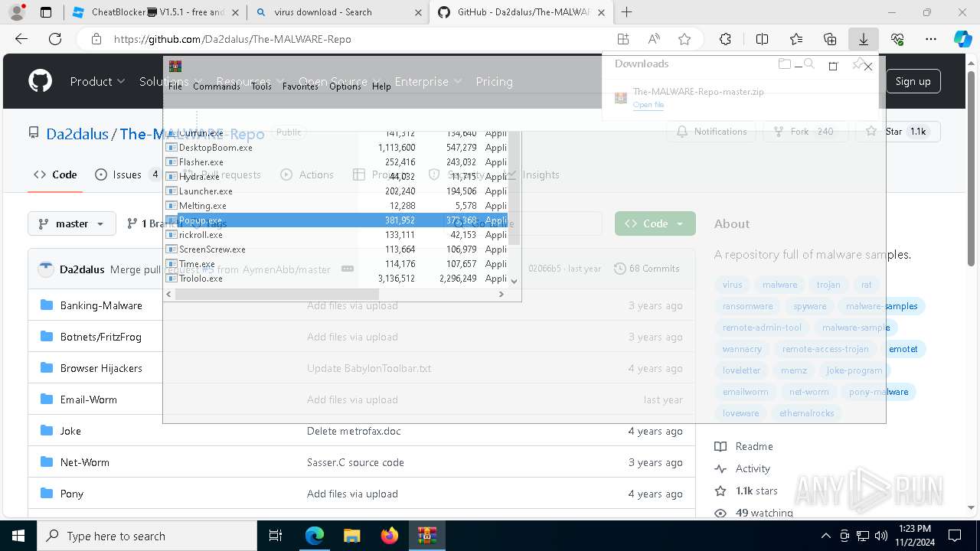This screenshot has width=980, height=551.
Task: Switch to WinRAR taskbar icon
Action: tap(427, 536)
